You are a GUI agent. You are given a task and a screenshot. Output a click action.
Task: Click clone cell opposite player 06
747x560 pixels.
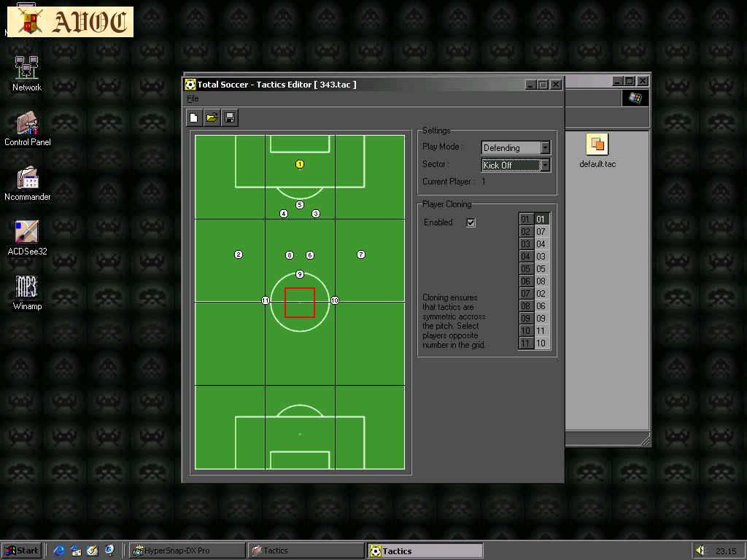tap(542, 281)
